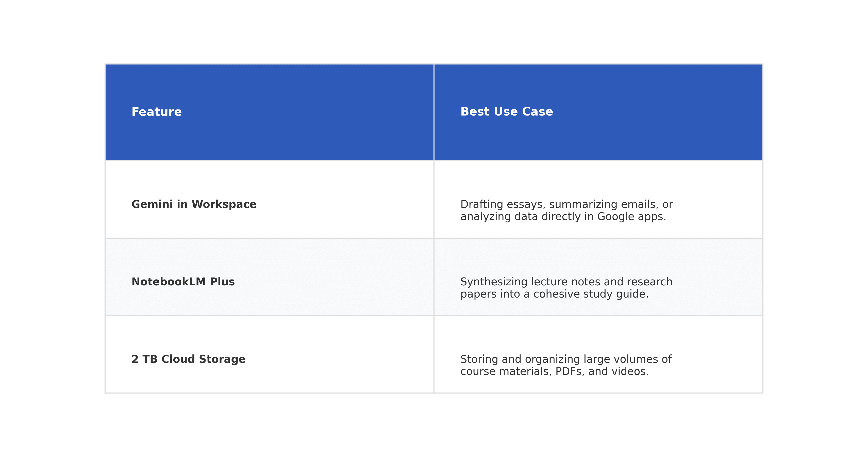Click the 2 TB Cloud Storage cell
The image size is (868, 457).
(188, 359)
